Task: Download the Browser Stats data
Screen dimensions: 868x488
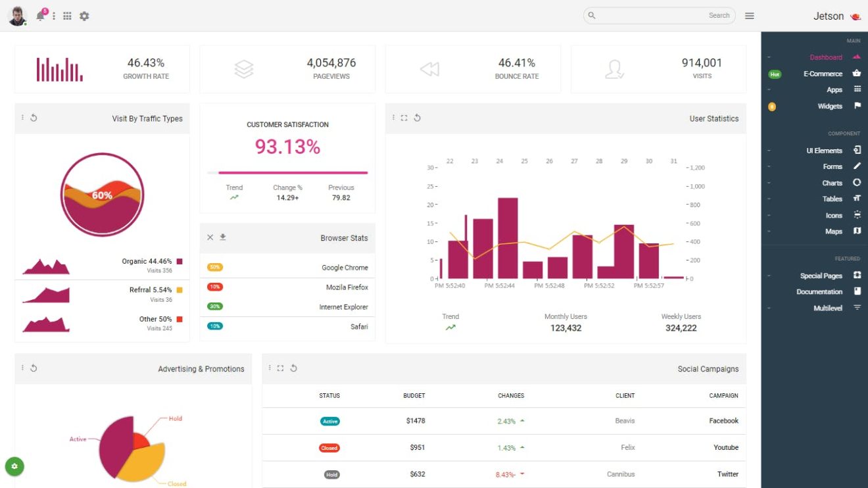Action: 223,237
